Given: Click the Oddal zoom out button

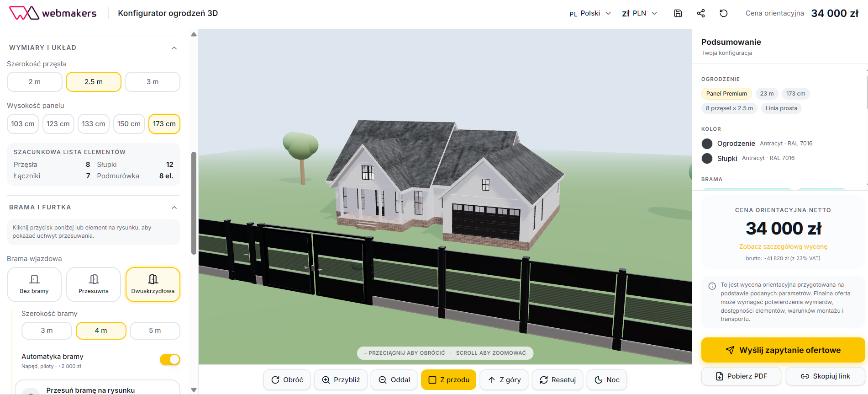Looking at the screenshot, I should (x=395, y=380).
